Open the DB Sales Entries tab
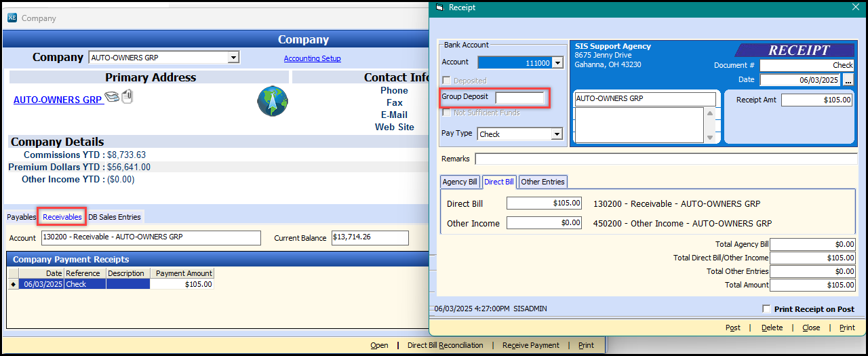This screenshot has height=356, width=868. [x=115, y=217]
